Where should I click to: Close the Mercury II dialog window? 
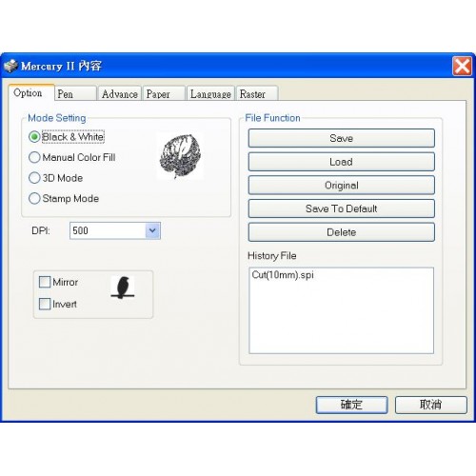pyautogui.click(x=462, y=66)
